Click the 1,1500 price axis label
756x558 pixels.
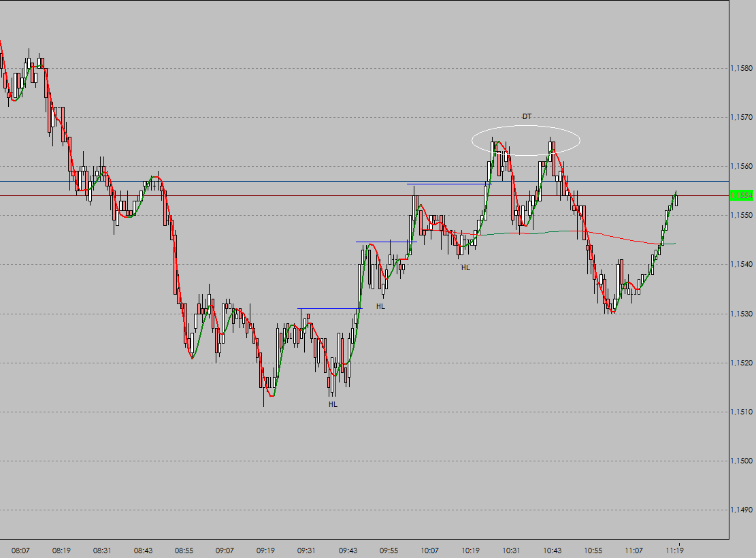tap(742, 461)
